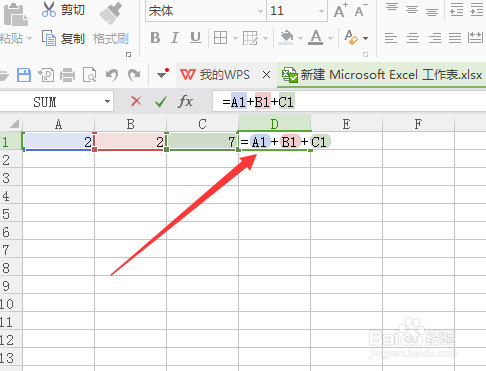The width and height of the screenshot is (486, 371).
Task: Save the workbook with floppy icon
Action: tap(24, 75)
